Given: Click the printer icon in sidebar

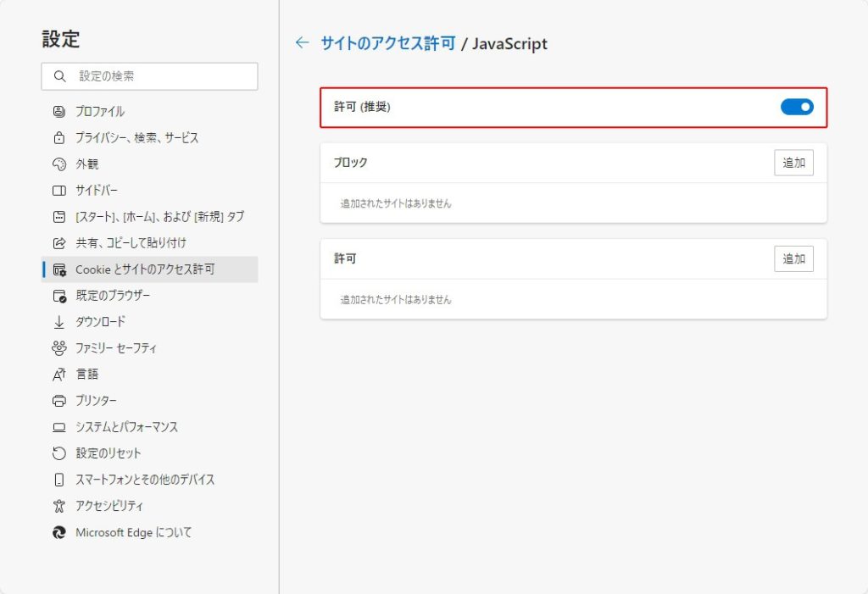Looking at the screenshot, I should click(x=58, y=401).
